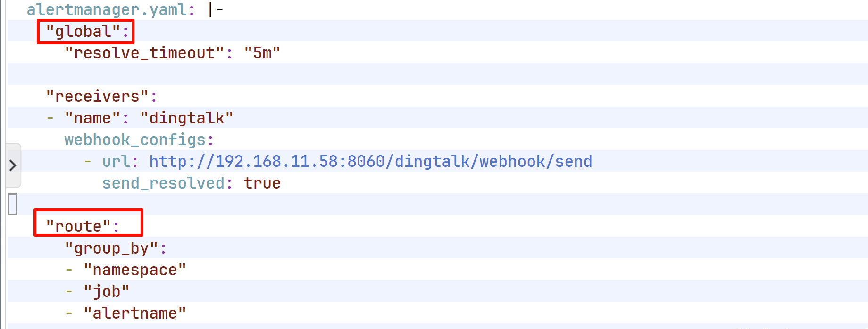Screen dimensions: 868x329
Task: Click the "namespace" list entry
Action: (135, 270)
